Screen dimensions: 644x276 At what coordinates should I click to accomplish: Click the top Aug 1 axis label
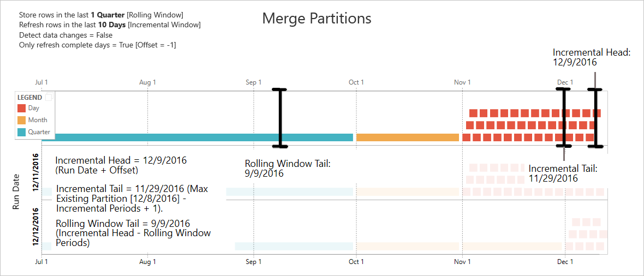[147, 82]
